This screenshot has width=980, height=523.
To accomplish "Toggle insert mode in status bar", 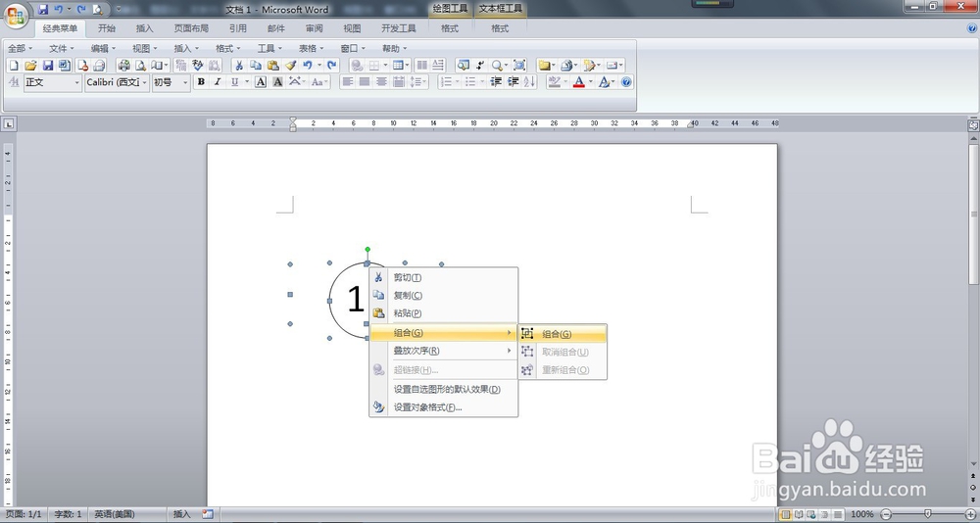I will 181,514.
